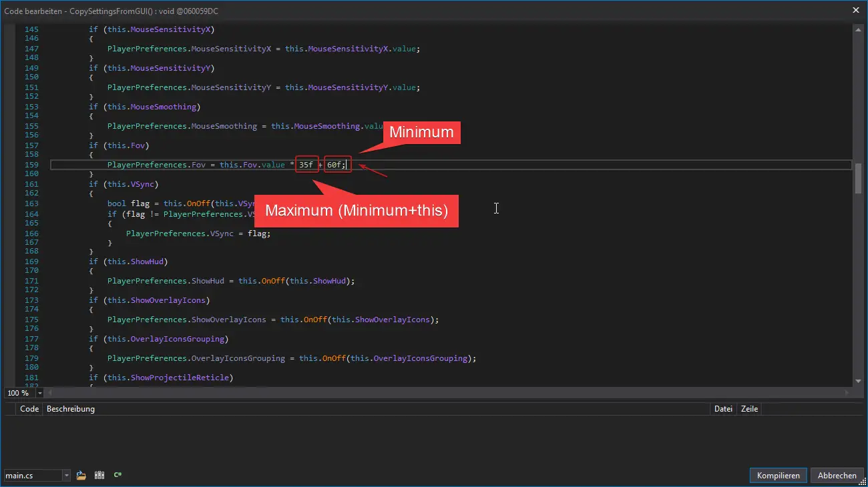This screenshot has height=487, width=868.
Task: Click the vertical scrollbar thumb in the editor
Action: [x=858, y=178]
